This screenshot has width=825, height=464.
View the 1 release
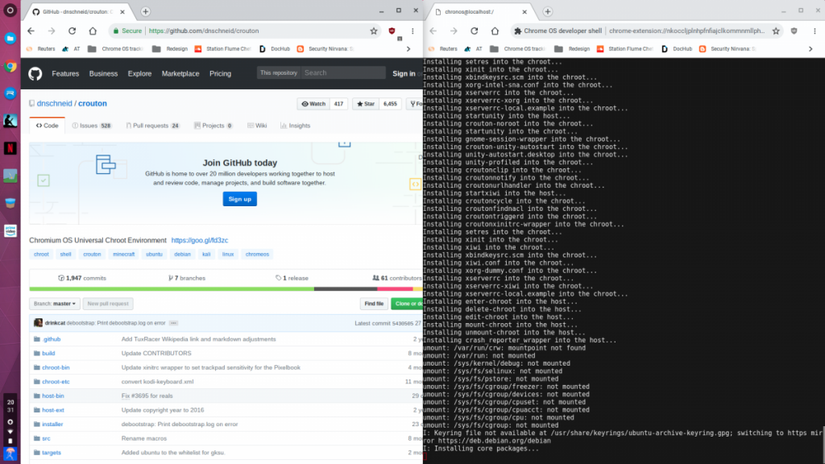292,278
